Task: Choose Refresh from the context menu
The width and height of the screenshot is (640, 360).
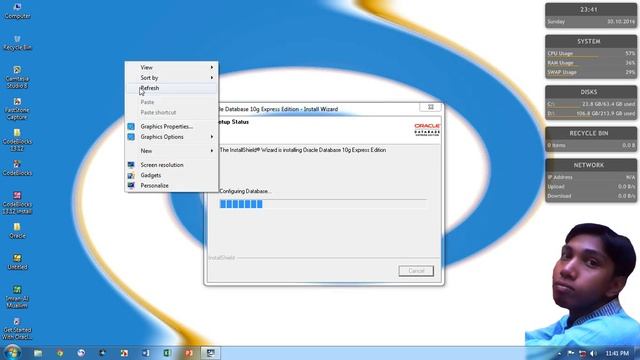Action: 171,88
